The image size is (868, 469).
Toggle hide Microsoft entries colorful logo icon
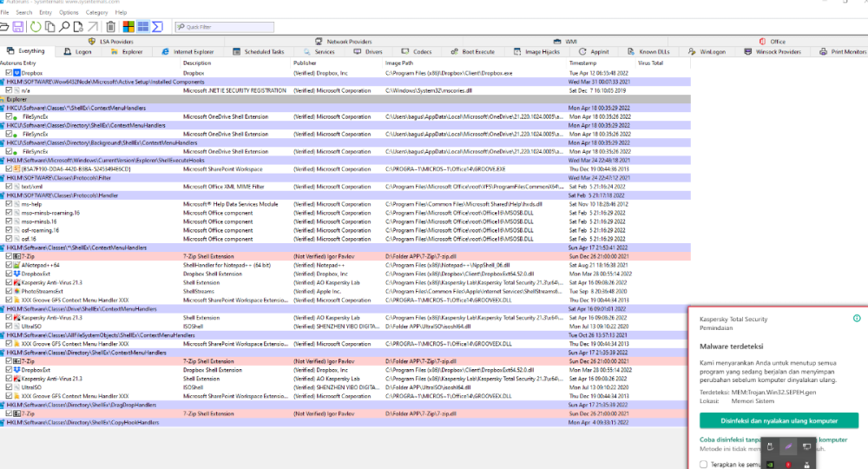(128, 27)
